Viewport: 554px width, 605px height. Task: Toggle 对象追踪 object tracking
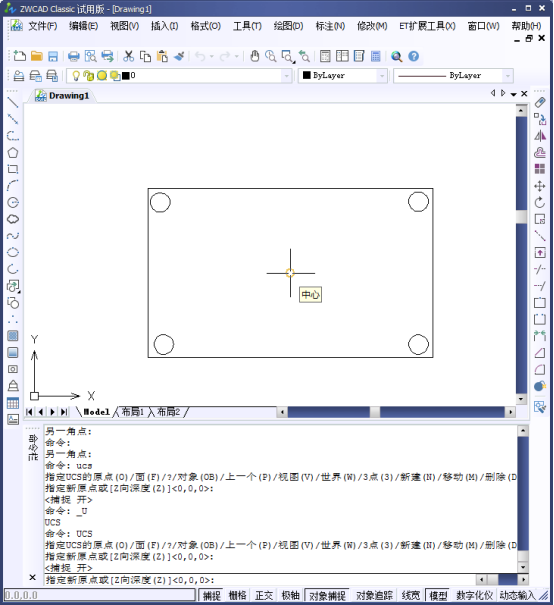(x=374, y=595)
